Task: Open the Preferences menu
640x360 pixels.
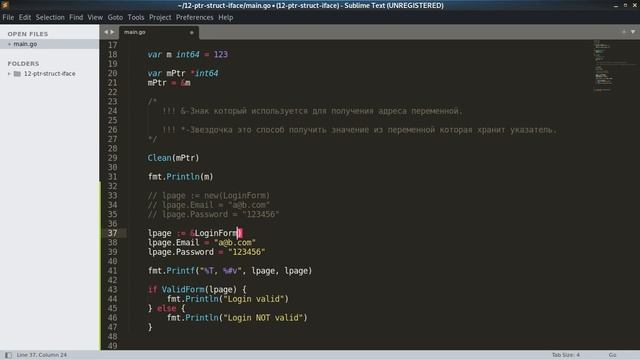Action: click(x=195, y=18)
